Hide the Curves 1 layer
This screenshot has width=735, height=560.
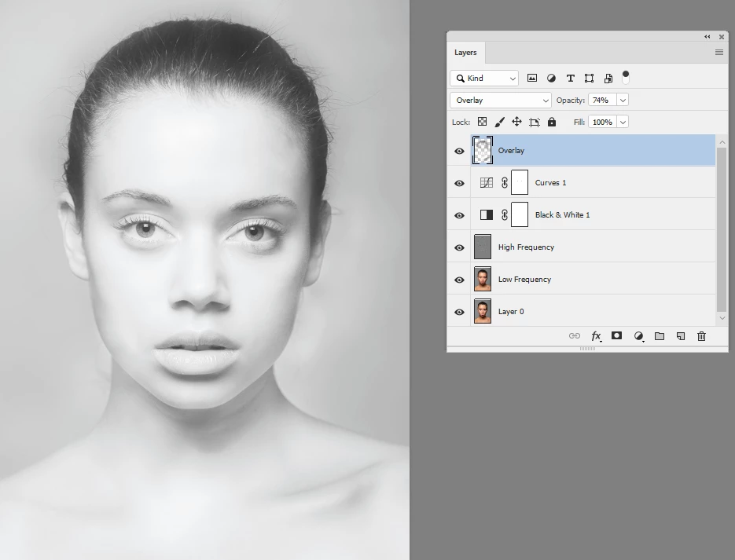click(459, 183)
